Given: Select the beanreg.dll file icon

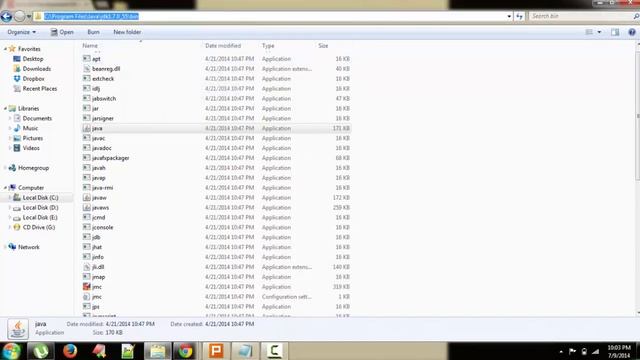Looking at the screenshot, I should pos(87,69).
